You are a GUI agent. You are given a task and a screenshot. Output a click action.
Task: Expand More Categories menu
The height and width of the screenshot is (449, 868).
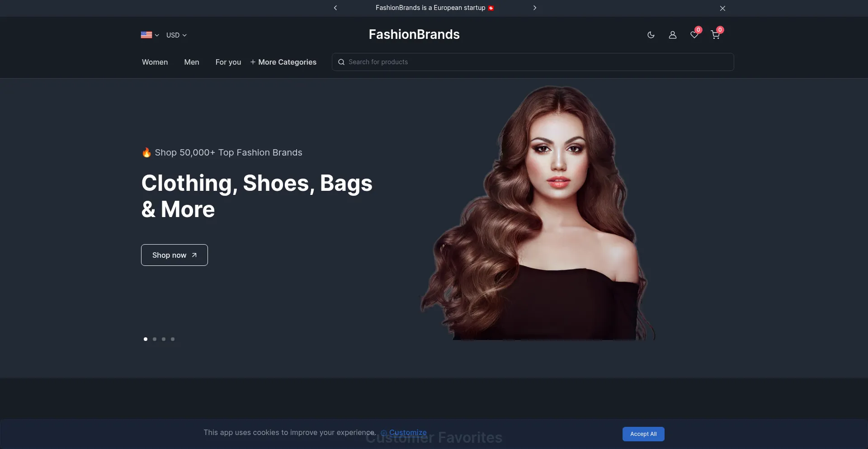point(283,62)
